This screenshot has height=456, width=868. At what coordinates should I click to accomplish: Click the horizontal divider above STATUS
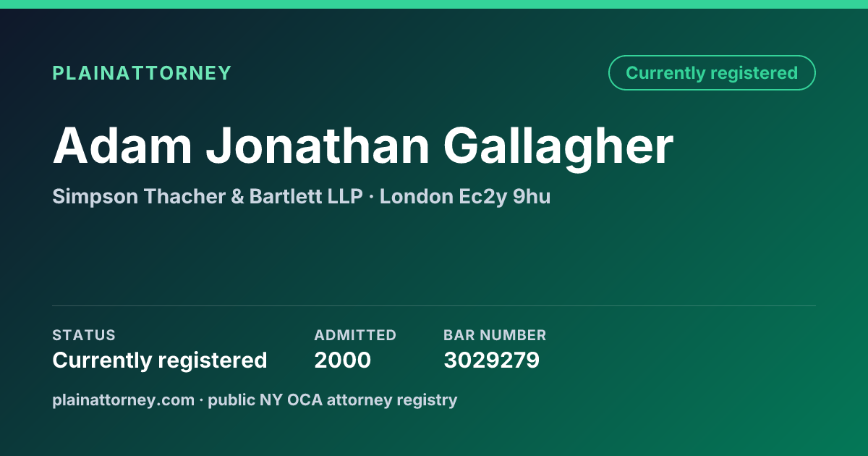[434, 305]
